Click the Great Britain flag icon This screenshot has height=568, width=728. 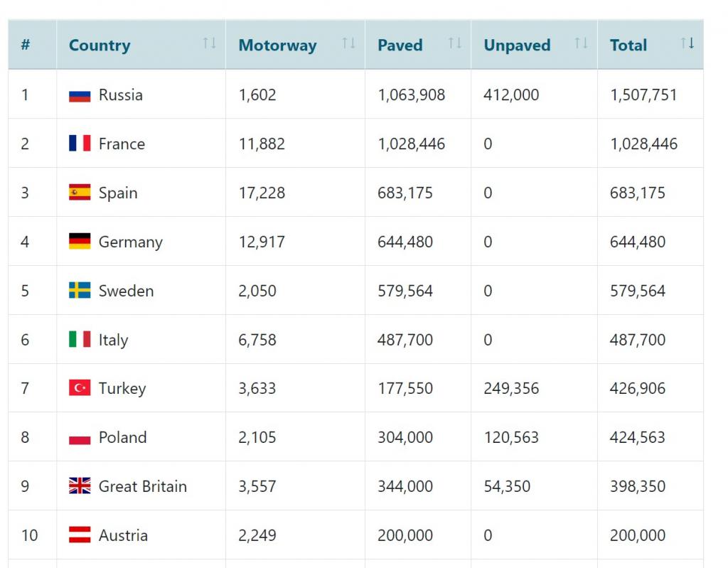click(x=80, y=486)
